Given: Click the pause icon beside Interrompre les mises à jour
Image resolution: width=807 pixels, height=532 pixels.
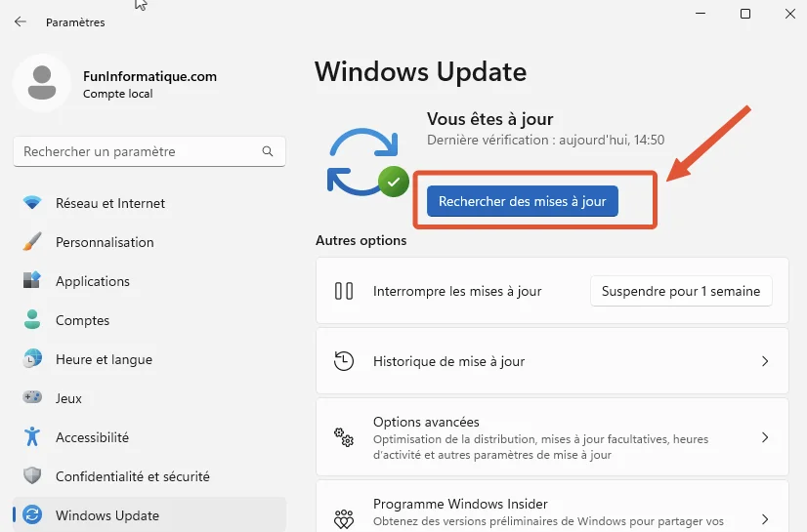Looking at the screenshot, I should (x=343, y=291).
